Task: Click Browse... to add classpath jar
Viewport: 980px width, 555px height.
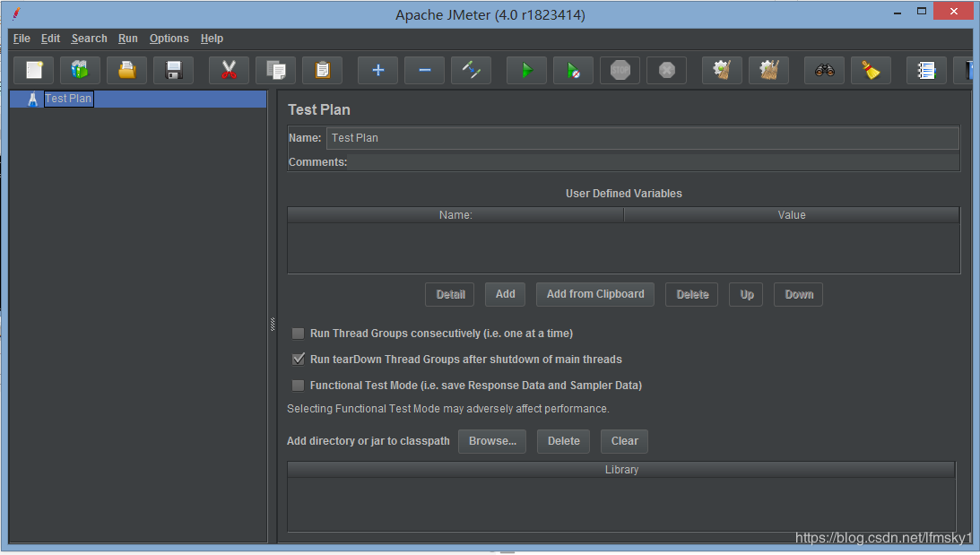Action: [492, 441]
